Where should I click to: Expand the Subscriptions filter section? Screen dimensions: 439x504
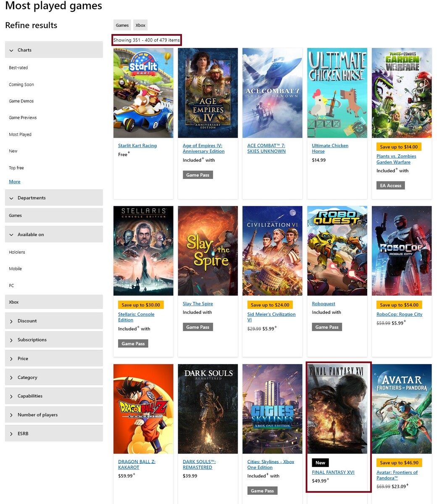click(x=54, y=340)
